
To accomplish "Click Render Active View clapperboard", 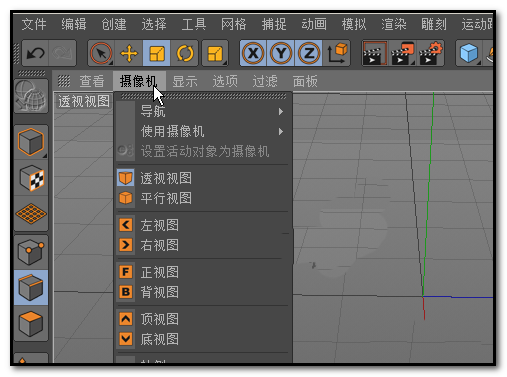I will 375,53.
